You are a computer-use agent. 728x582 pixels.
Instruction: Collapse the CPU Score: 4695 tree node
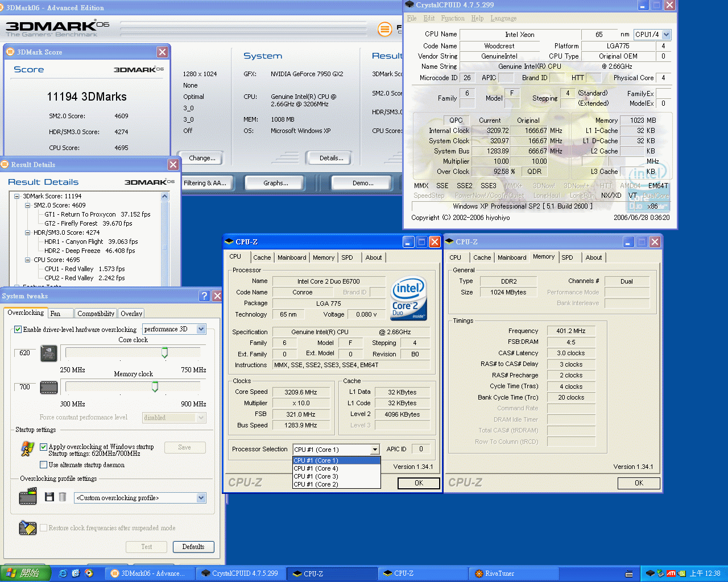pyautogui.click(x=27, y=260)
